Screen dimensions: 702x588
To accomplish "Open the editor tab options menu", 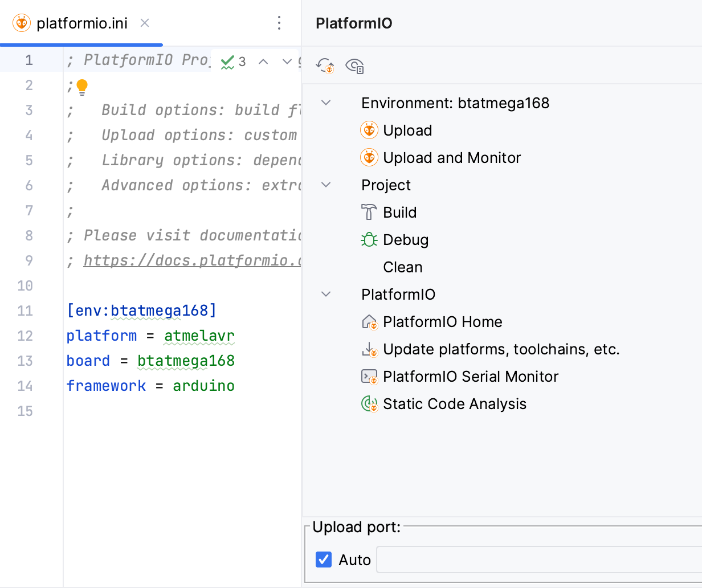I will [279, 23].
